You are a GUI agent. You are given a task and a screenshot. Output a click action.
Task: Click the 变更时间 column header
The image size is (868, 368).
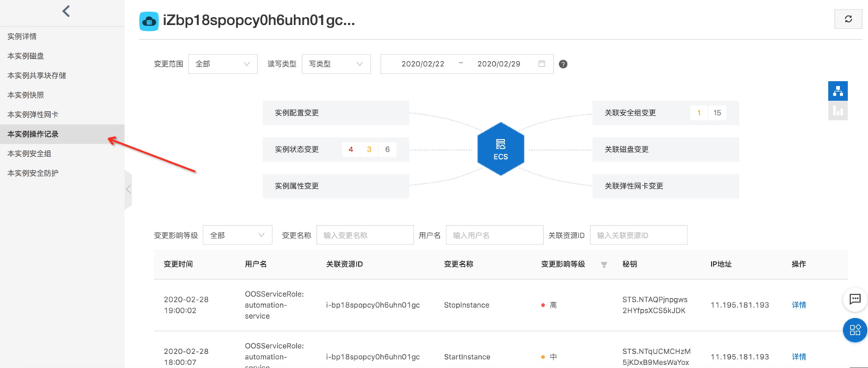pos(178,265)
